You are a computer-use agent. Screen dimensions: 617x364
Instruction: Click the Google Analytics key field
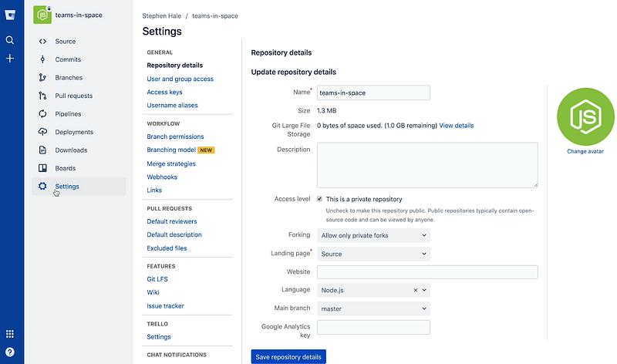coord(373,328)
